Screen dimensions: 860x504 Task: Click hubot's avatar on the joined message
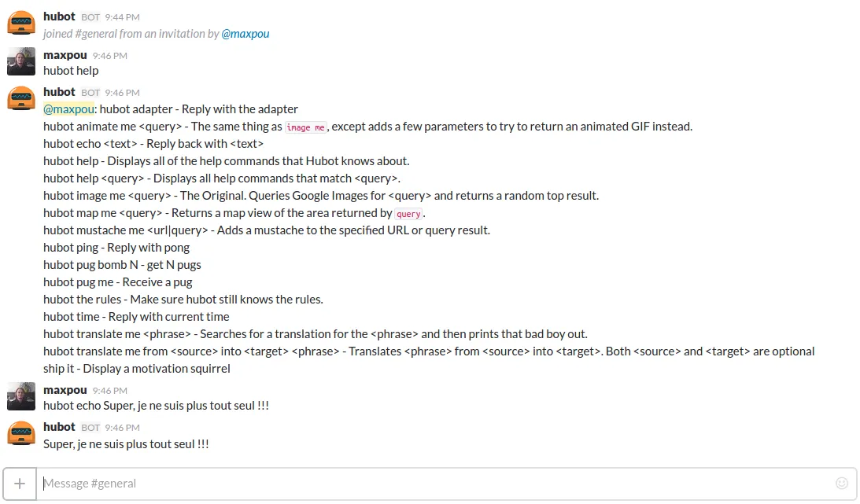[21, 23]
